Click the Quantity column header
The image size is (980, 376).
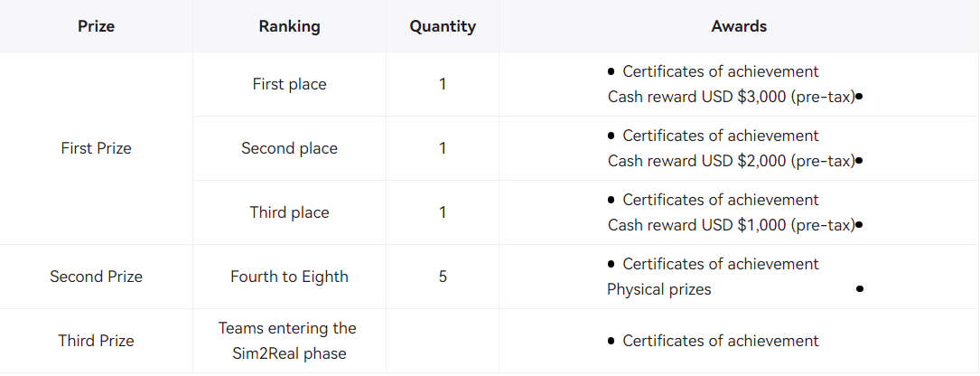point(443,26)
